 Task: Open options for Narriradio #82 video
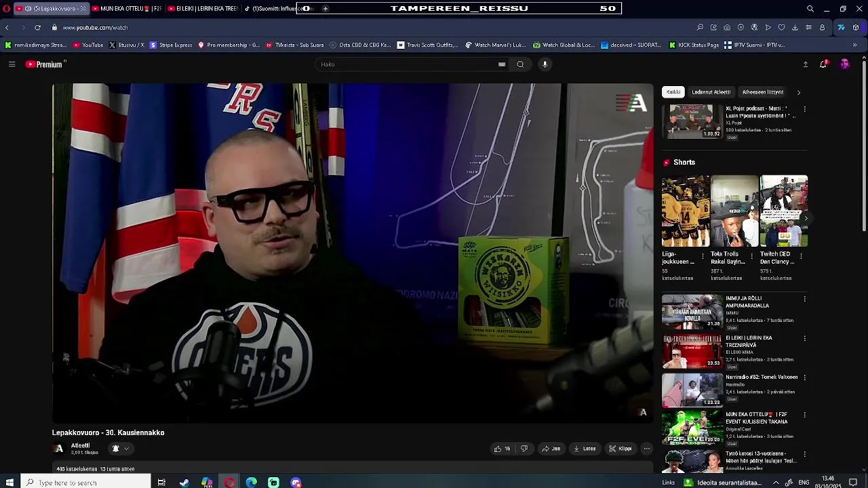[805, 378]
